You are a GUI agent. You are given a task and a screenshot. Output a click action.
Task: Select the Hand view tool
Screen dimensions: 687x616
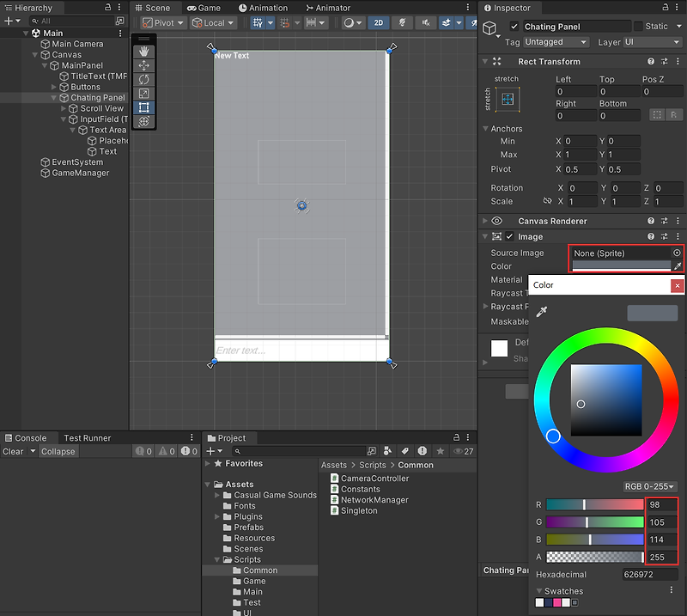click(143, 52)
